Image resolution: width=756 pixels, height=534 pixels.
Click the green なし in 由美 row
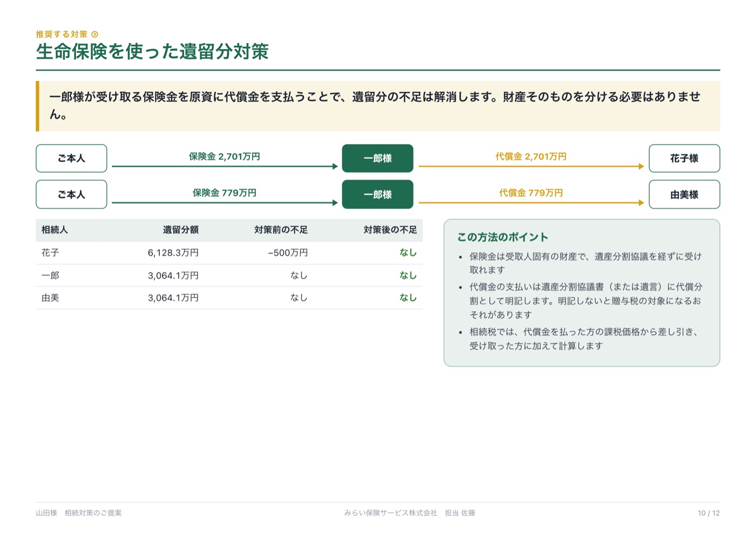tap(408, 298)
